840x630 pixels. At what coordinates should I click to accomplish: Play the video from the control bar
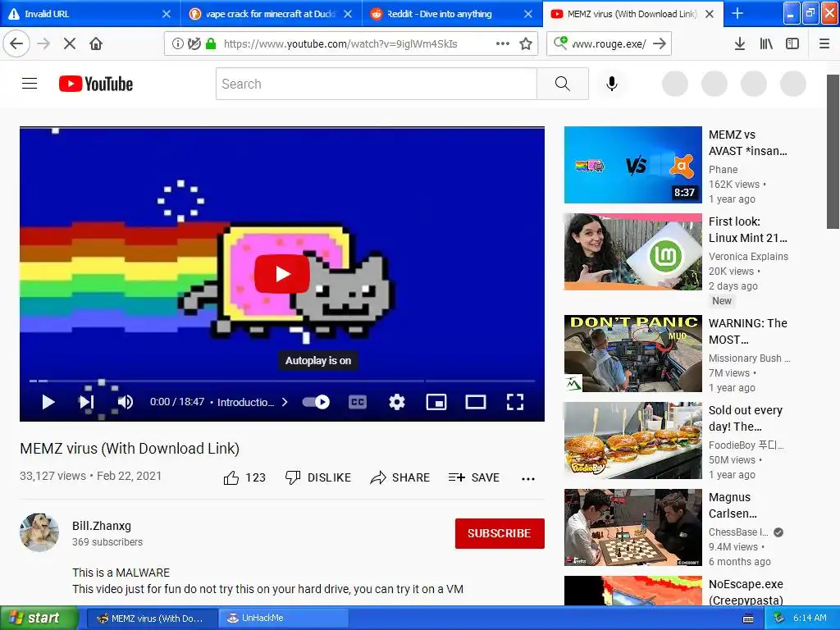(48, 402)
